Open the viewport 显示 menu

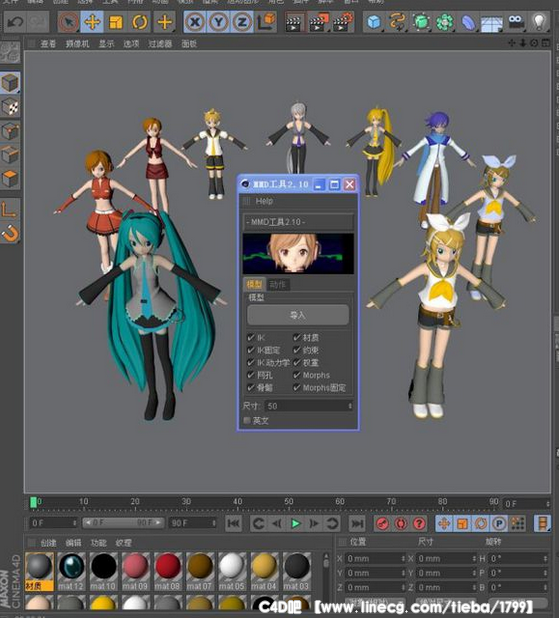[x=106, y=44]
